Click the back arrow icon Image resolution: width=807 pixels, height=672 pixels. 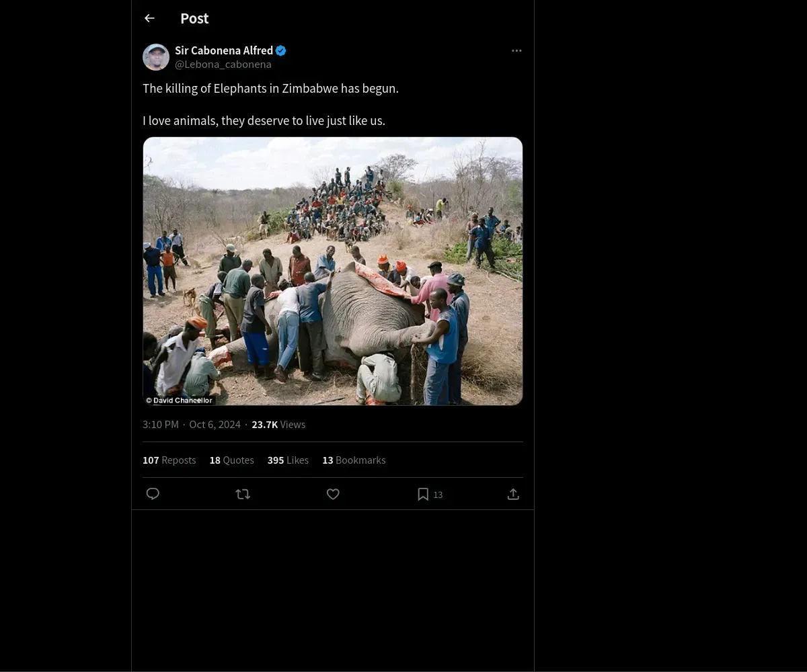coord(149,19)
